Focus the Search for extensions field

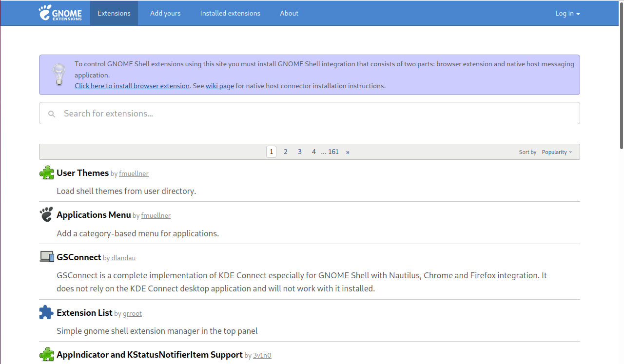(x=312, y=114)
